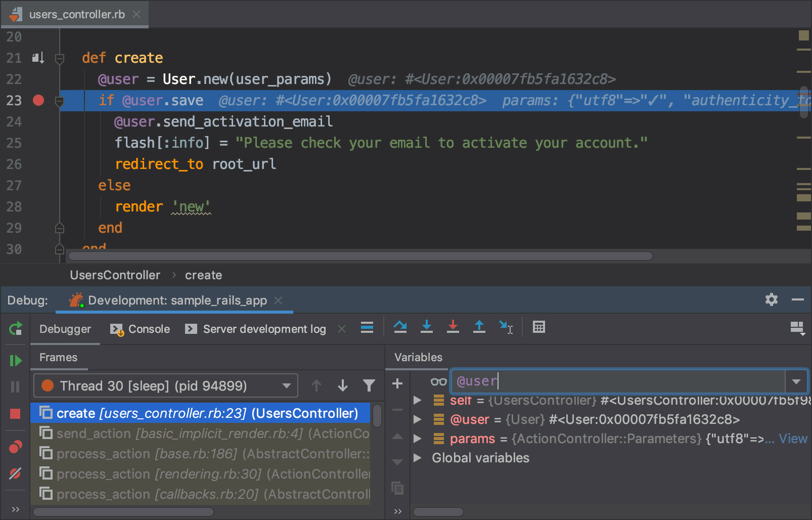Open the Thread 30 [sleep] dropdown
Viewport: 812px width, 520px height.
(x=166, y=386)
